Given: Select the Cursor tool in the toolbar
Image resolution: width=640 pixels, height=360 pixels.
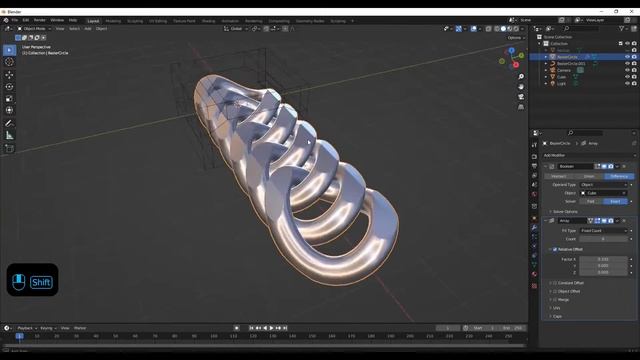Looking at the screenshot, I should pos(9,62).
